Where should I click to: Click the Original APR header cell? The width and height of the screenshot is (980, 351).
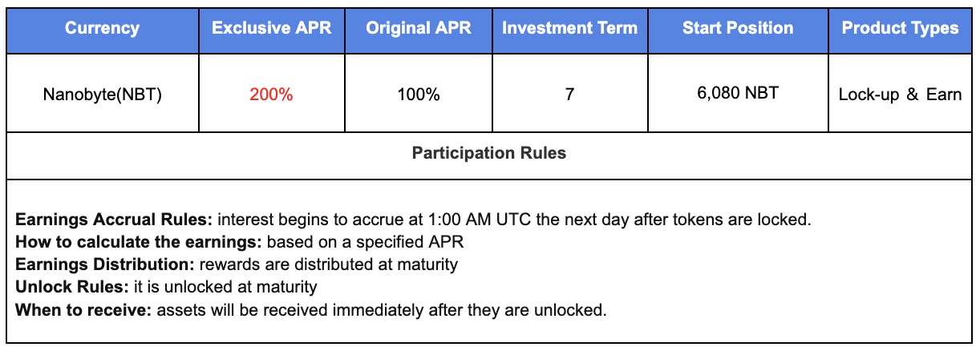coord(418,28)
